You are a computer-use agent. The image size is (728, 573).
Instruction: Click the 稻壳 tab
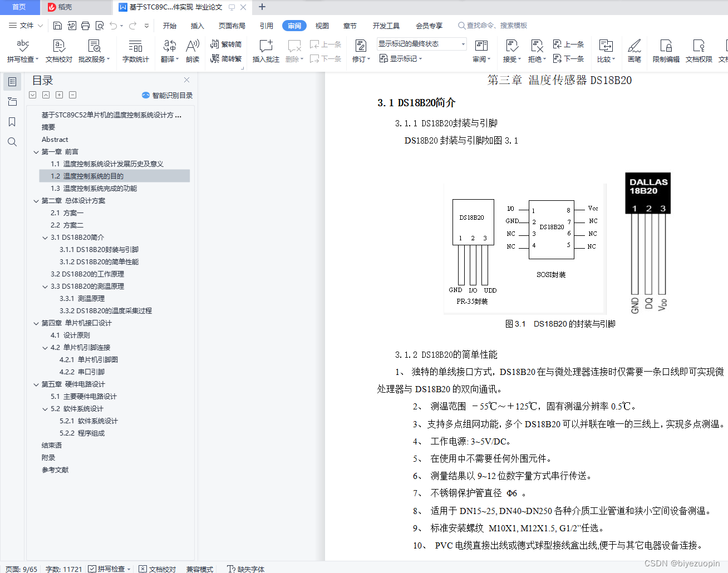coord(76,7)
